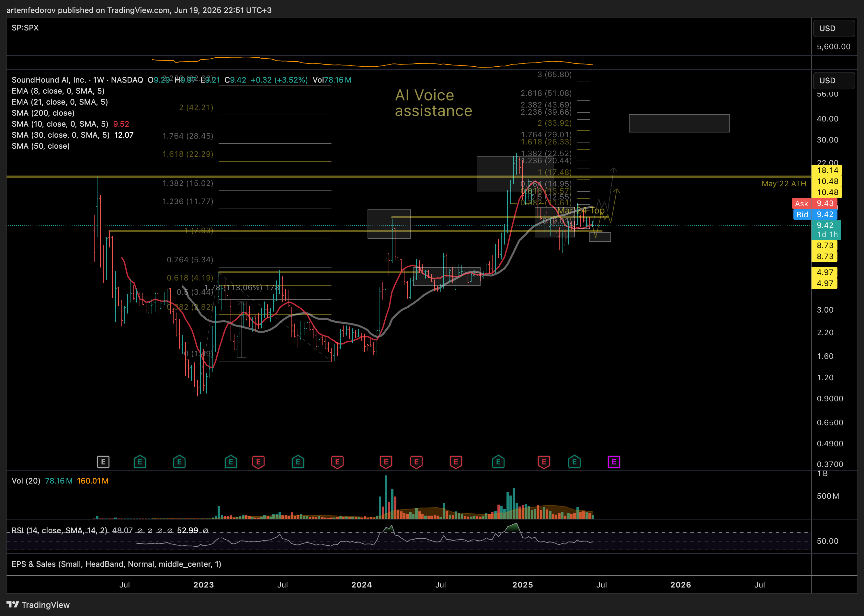Click the gray earnings marker E
This screenshot has width=864, height=616.
pyautogui.click(x=103, y=462)
